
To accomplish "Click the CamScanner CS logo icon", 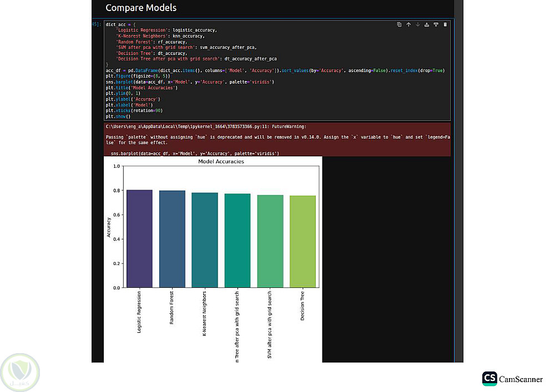I will [x=490, y=379].
